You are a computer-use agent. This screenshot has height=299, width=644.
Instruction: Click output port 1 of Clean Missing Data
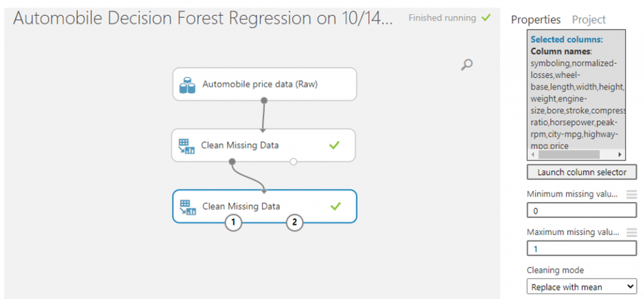point(233,222)
